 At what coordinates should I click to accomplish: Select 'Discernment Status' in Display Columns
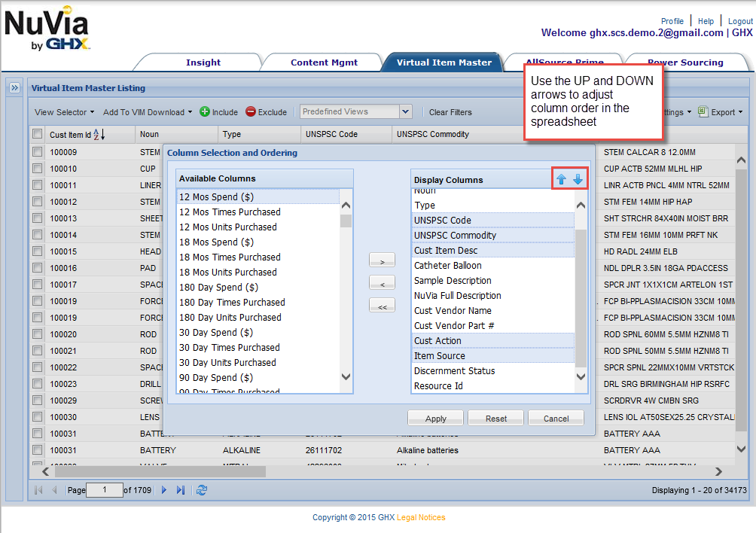492,370
